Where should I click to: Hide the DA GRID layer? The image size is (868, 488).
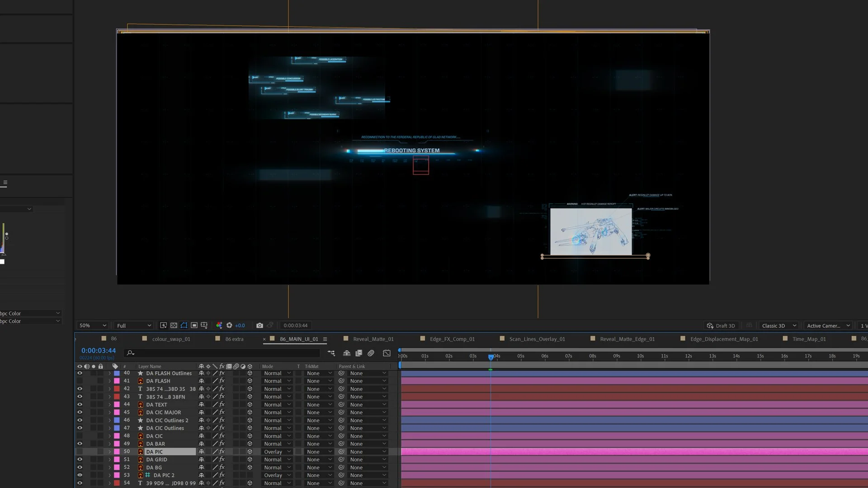(80, 460)
